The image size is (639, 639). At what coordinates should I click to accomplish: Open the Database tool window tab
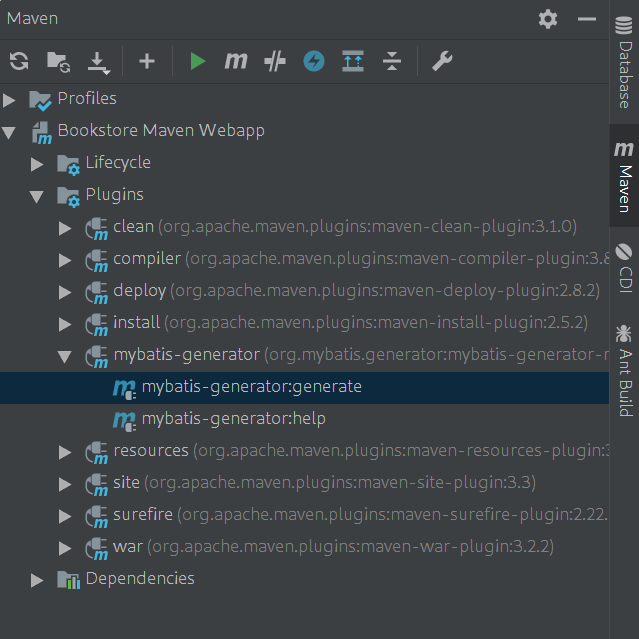624,62
